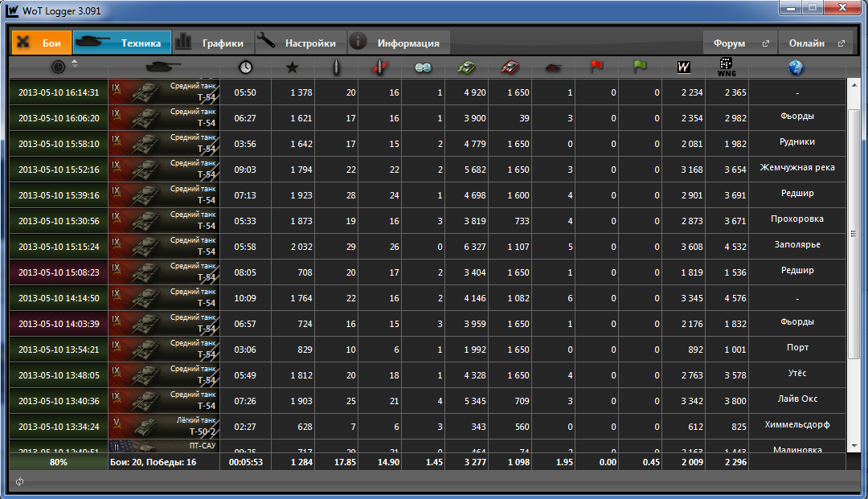The image size is (868, 499).
Task: Select the lost battle at 2013-05-10 15:08:23
Action: [x=428, y=272]
